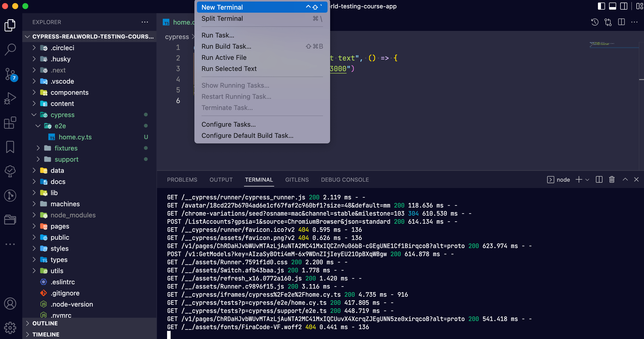Choose Configure Tasks from the menu

coord(228,124)
